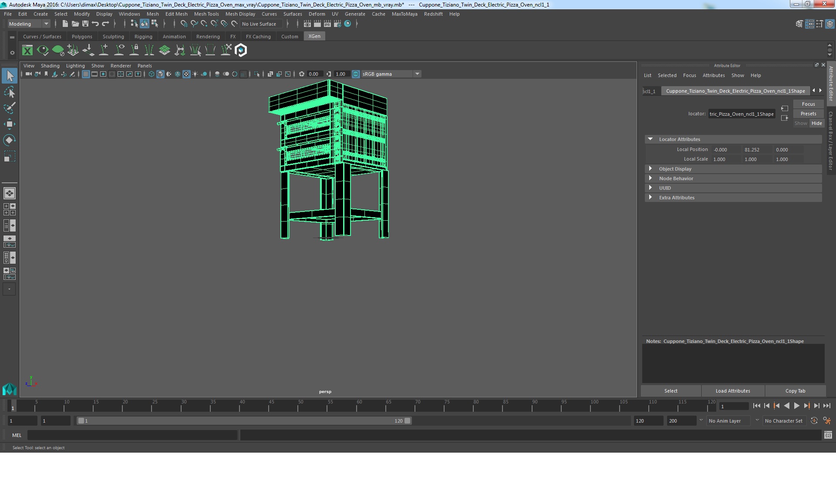Collapse the Locator Attributes section

pos(650,139)
